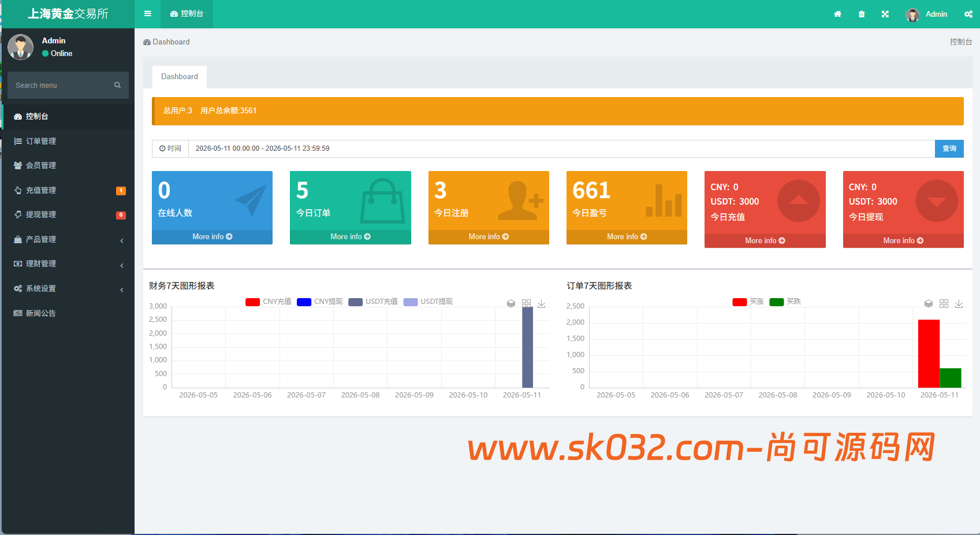980x535 pixels.
Task: Click the search magnifier icon in sidebar
Action: 117,85
